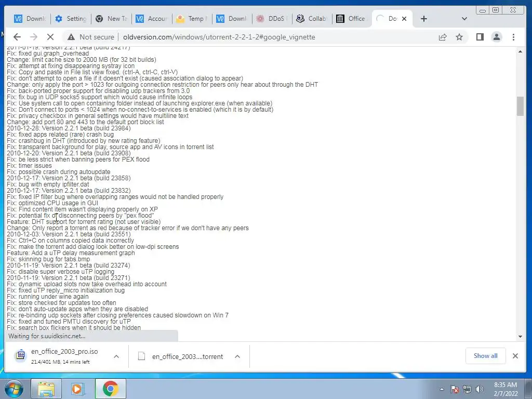Switch to the Collab tab
This screenshot has width=532, height=399.
tap(312, 19)
